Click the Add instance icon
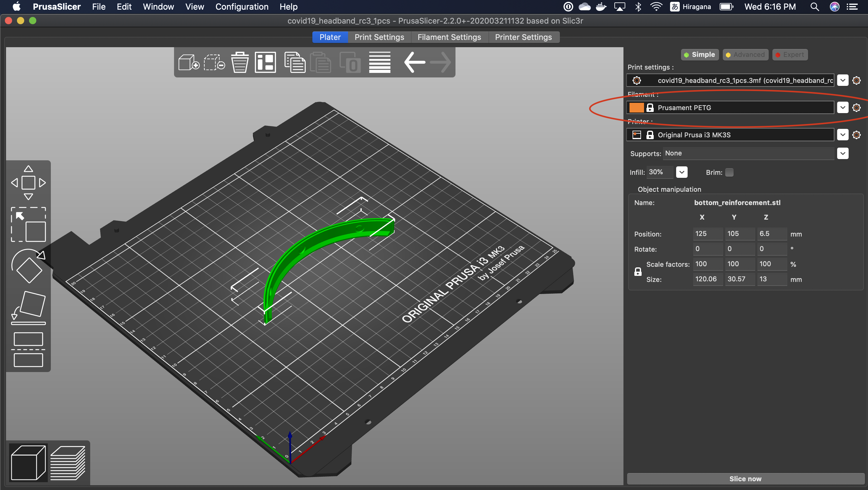Screen dimensions: 868x490 (350, 62)
